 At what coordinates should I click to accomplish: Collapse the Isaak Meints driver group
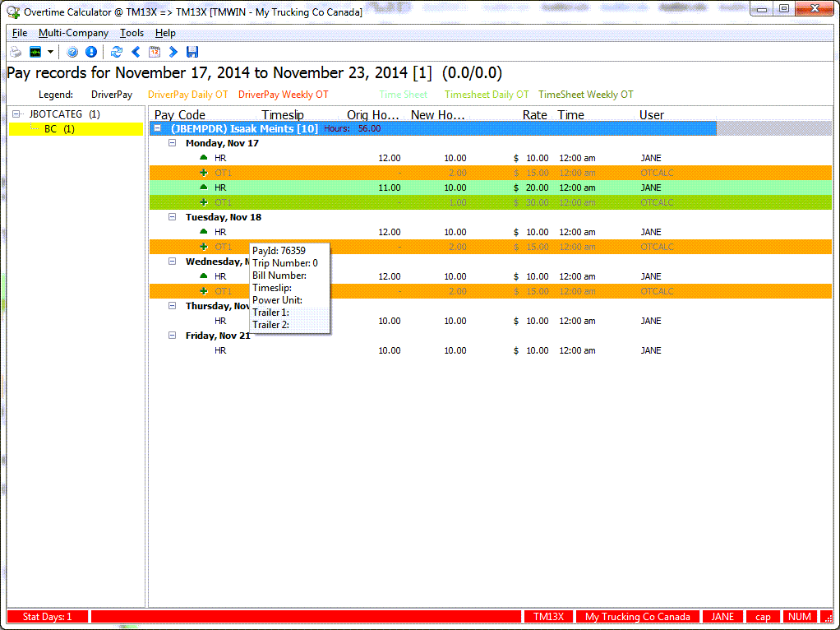point(158,128)
